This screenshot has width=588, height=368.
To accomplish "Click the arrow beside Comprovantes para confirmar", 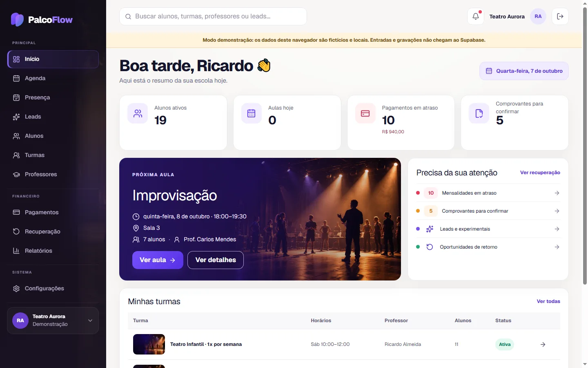I will (557, 211).
